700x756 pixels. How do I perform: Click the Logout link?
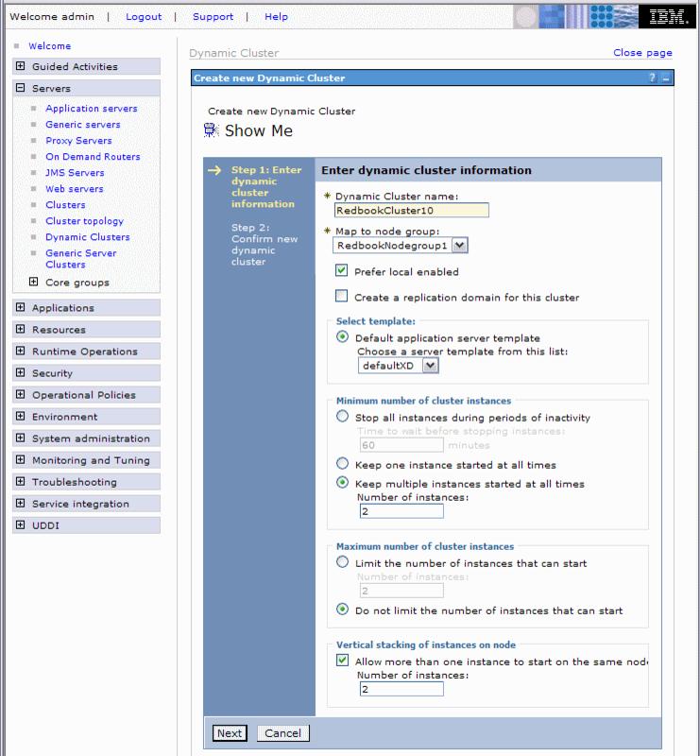[144, 17]
